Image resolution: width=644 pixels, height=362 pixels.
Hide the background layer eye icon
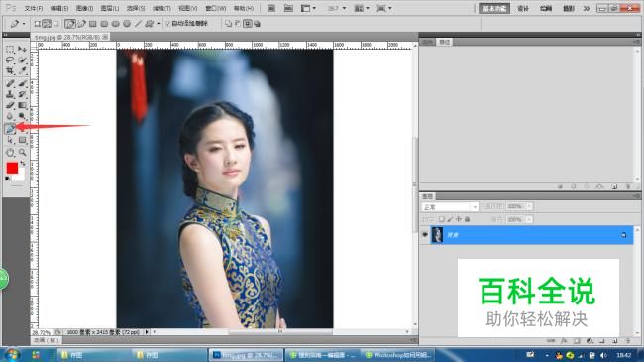tap(425, 235)
